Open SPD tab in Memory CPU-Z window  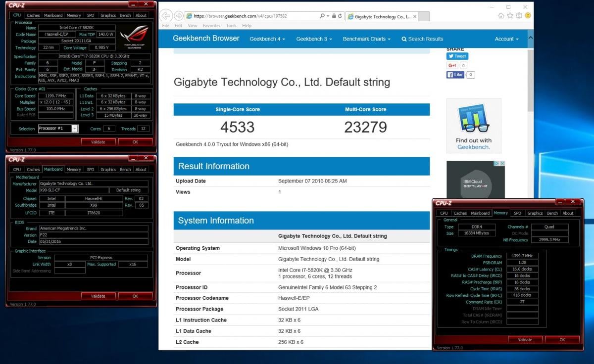(517, 213)
